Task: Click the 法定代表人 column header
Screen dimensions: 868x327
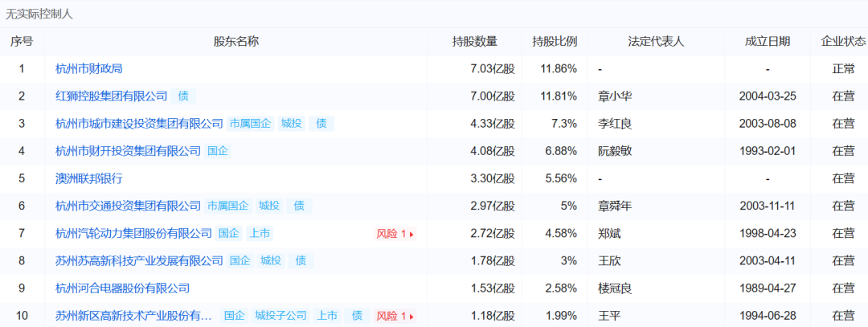Action: pyautogui.click(x=656, y=42)
